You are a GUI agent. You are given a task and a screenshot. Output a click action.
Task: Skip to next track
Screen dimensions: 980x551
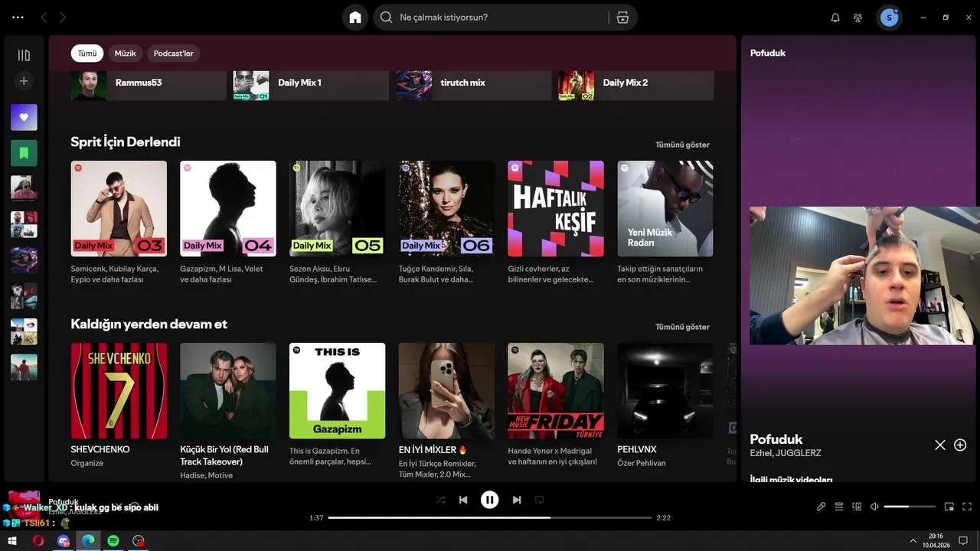[x=517, y=500]
